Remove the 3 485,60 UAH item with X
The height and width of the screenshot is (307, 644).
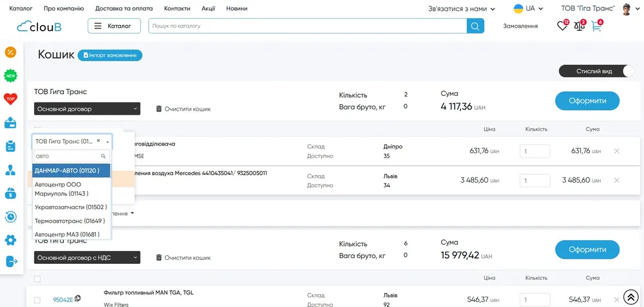(x=616, y=180)
